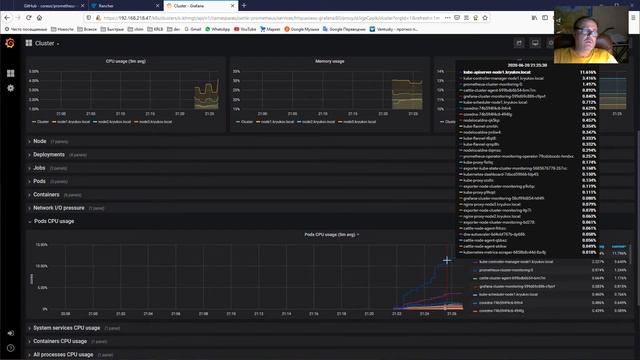The width and height of the screenshot is (640, 360).
Task: Open the CPU usage (5m avg) panel title menu
Action: (x=126, y=61)
